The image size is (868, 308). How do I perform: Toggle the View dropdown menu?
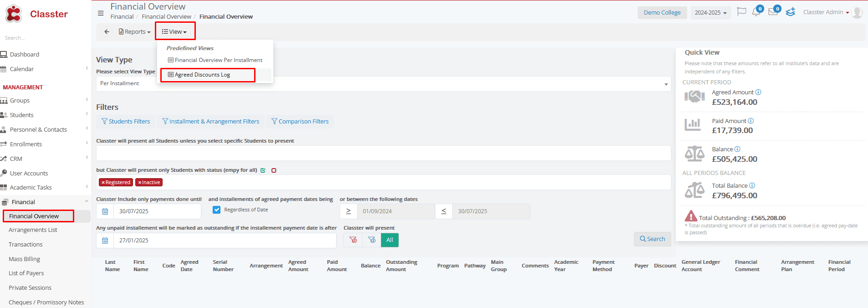point(174,32)
